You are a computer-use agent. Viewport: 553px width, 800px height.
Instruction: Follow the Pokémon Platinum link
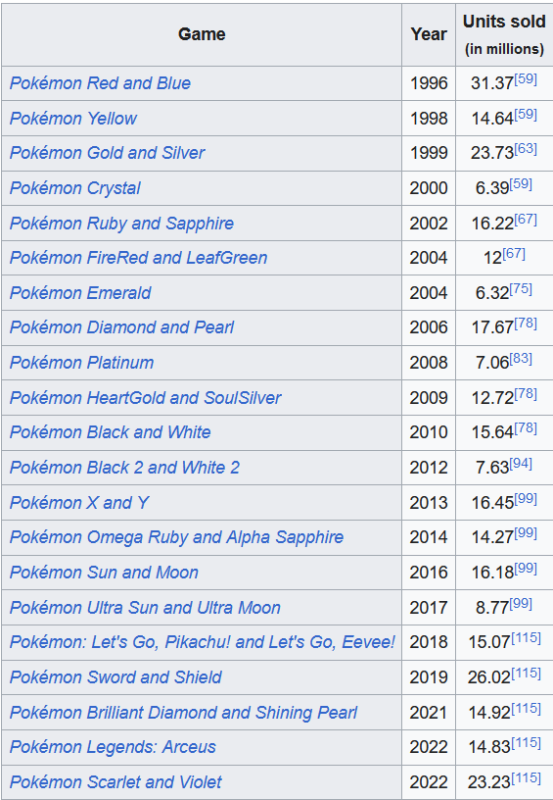82,362
